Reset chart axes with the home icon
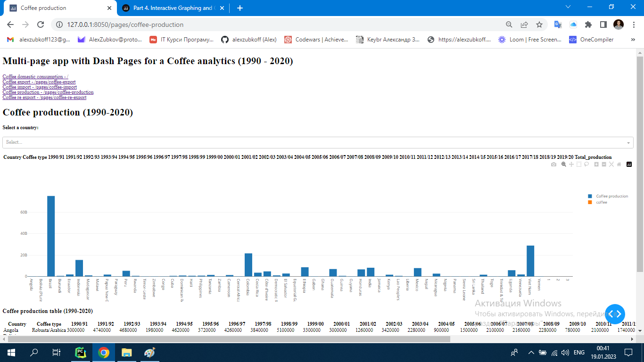The width and height of the screenshot is (644, 362). pos(619,165)
